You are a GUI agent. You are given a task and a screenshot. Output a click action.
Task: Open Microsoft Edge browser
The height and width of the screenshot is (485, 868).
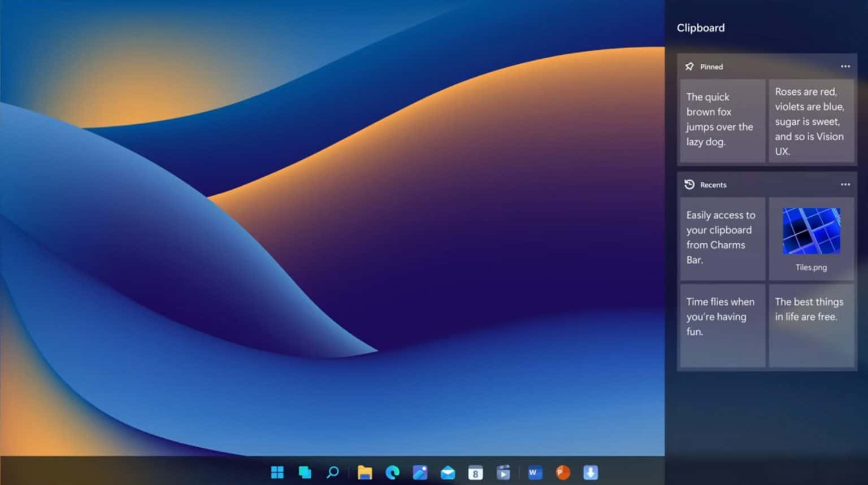coord(392,472)
